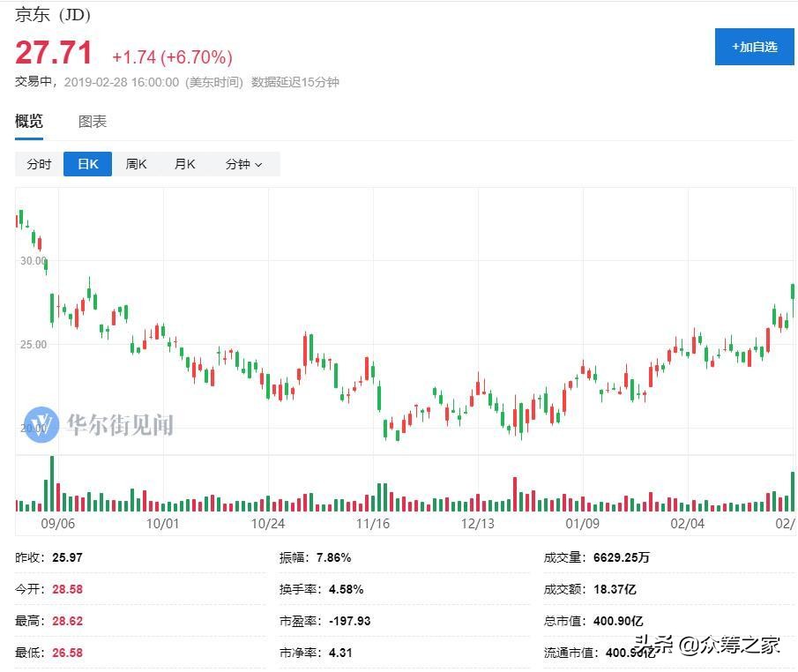Click the tallest green volume bar near 09/06
The width and height of the screenshot is (798, 672).
click(52, 483)
